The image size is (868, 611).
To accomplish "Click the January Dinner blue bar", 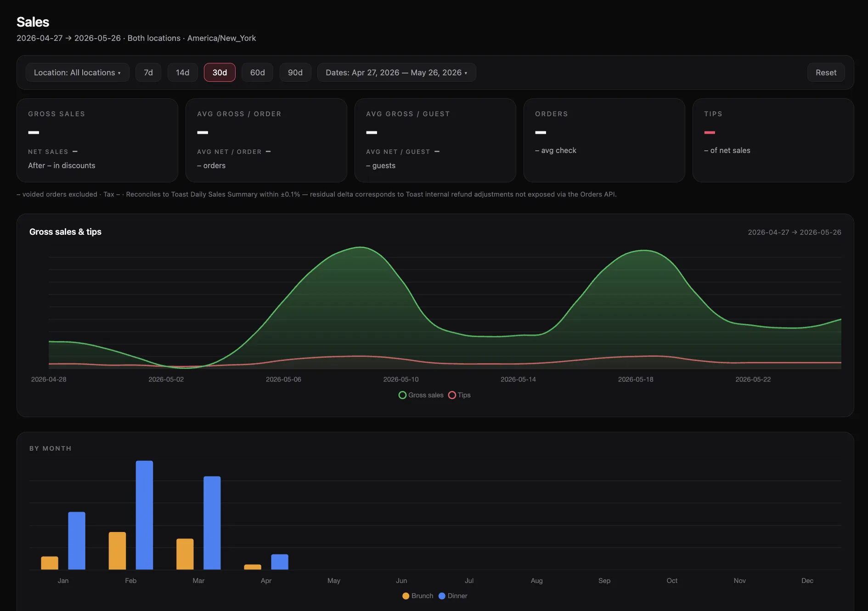I will click(x=77, y=541).
